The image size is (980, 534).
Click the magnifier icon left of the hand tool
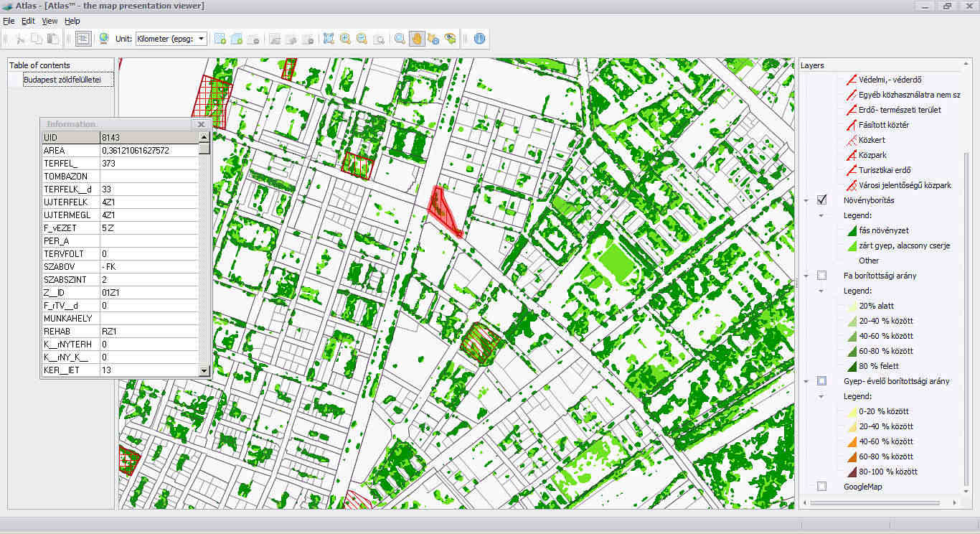(400, 39)
